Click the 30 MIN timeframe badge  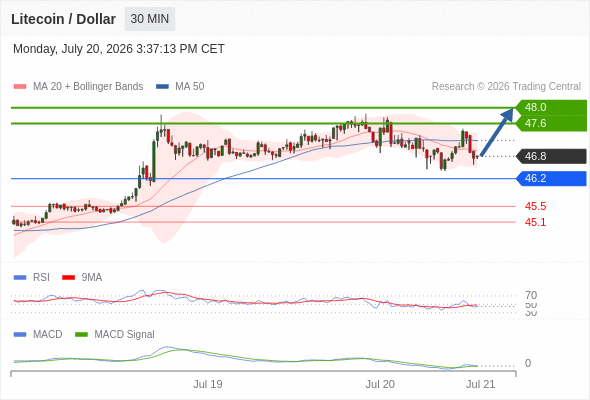[x=150, y=19]
